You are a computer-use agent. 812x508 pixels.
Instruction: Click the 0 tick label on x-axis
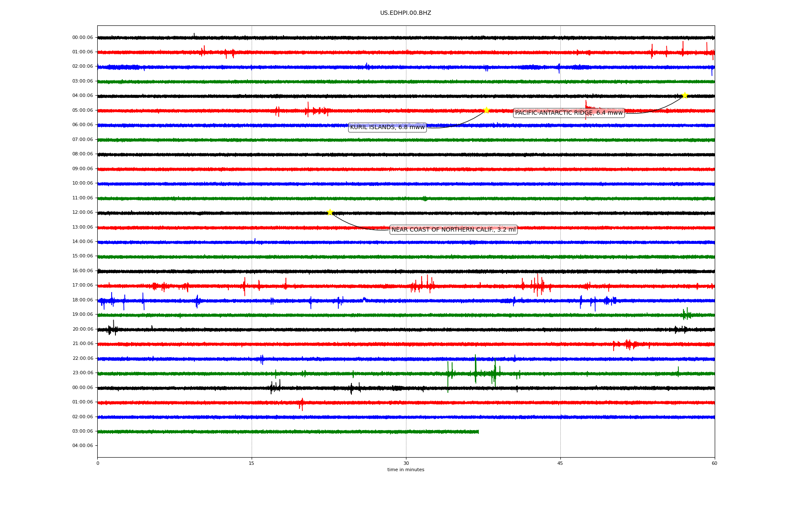[x=98, y=463]
